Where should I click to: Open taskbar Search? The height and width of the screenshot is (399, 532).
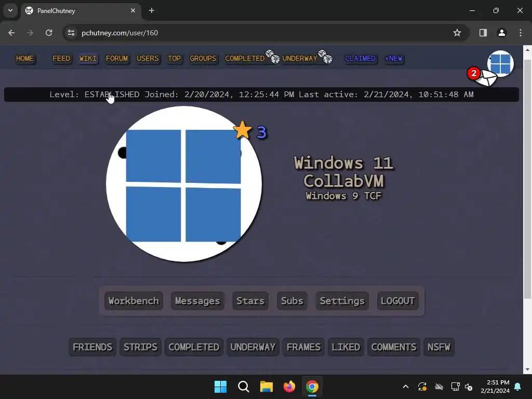[244, 387]
